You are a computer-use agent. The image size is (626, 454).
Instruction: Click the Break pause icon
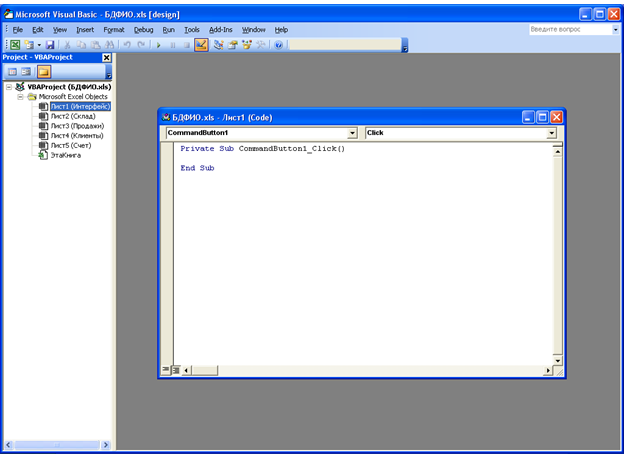pos(172,45)
